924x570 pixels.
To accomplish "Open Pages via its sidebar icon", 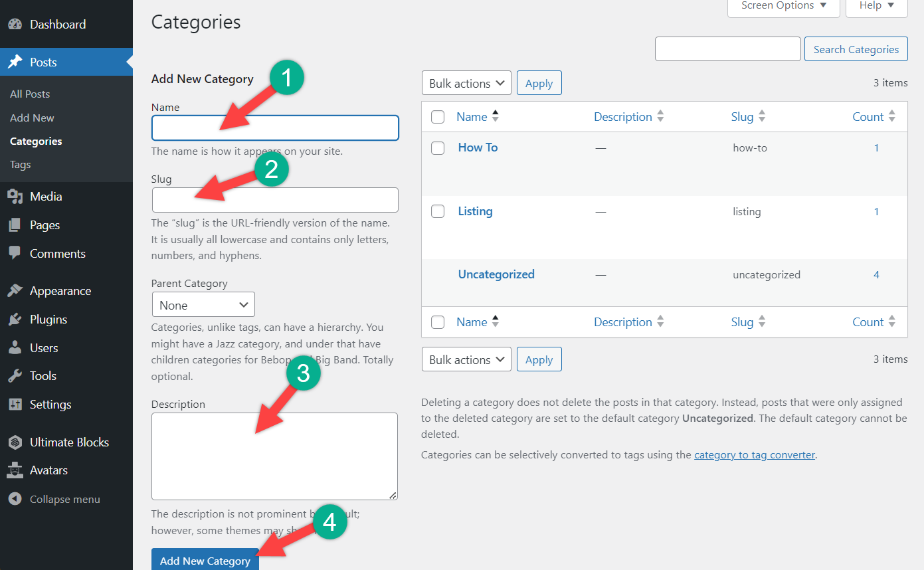I will 15,225.
